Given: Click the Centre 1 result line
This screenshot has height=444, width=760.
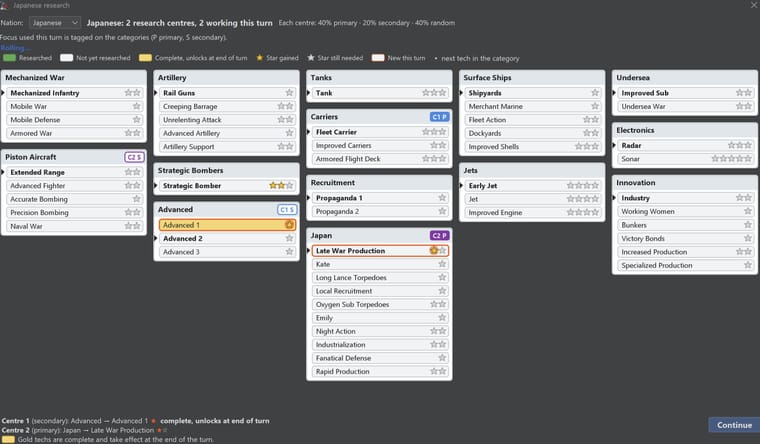Looking at the screenshot, I should pos(135,421).
